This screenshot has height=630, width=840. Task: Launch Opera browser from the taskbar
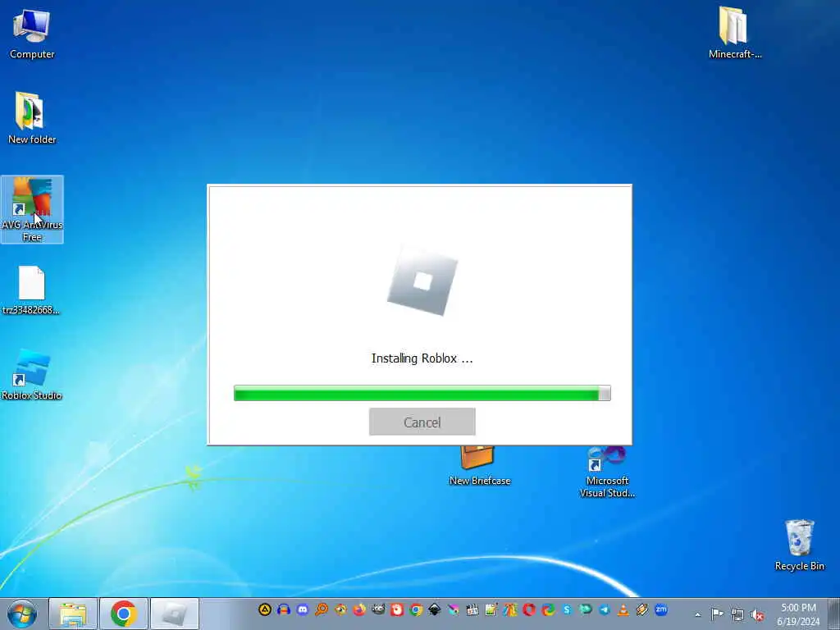[x=529, y=609]
